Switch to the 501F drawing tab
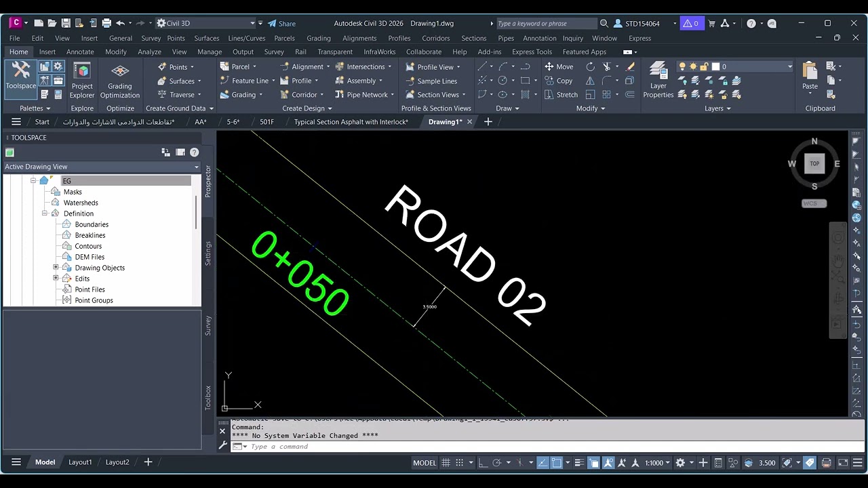The height and width of the screenshot is (488, 868). pyautogui.click(x=267, y=122)
